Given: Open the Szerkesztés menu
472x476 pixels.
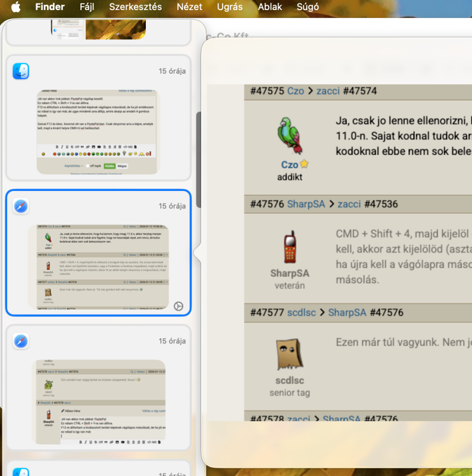Looking at the screenshot, I should click(x=136, y=7).
